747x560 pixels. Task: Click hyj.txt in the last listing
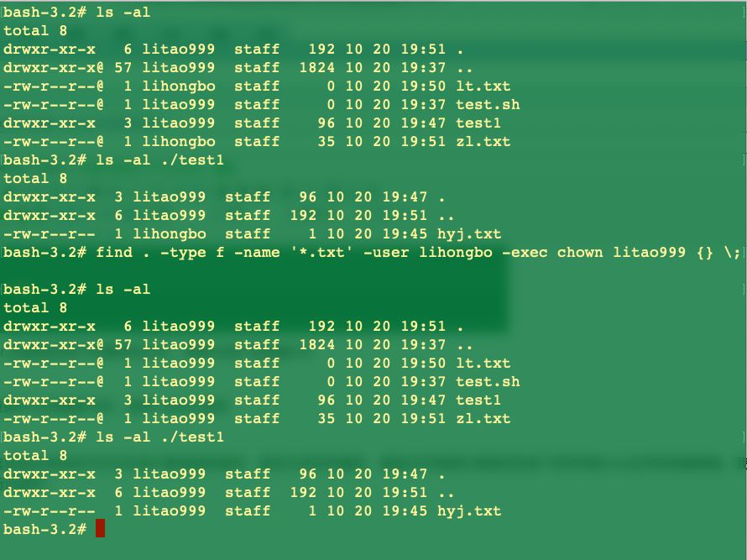pyautogui.click(x=469, y=511)
